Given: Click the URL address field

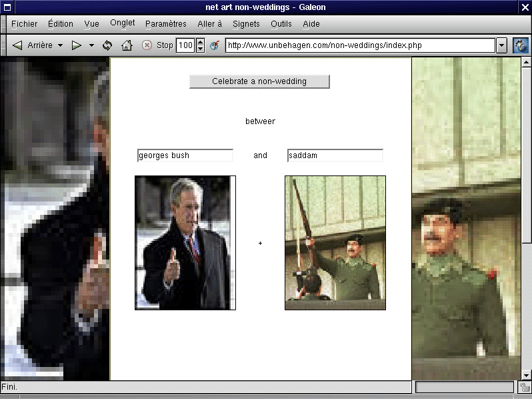Looking at the screenshot, I should 360,45.
